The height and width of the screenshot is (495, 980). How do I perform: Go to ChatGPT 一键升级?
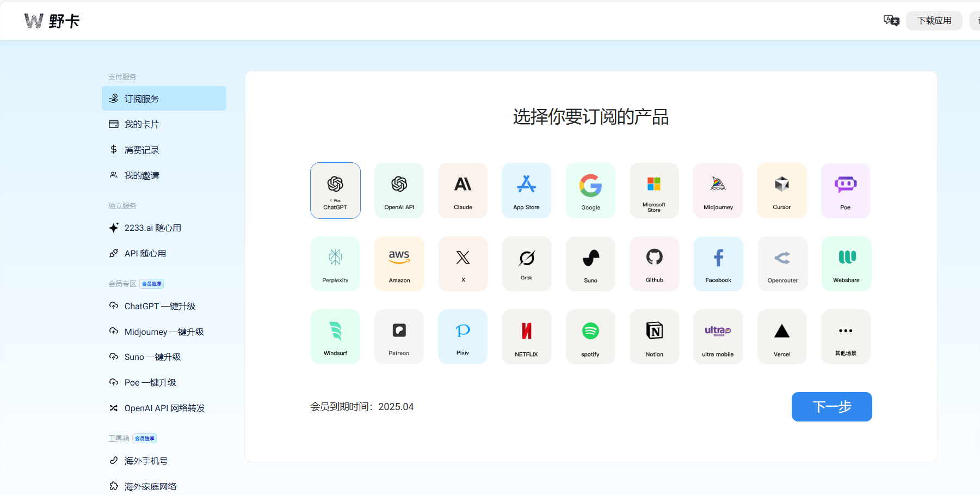tap(164, 306)
